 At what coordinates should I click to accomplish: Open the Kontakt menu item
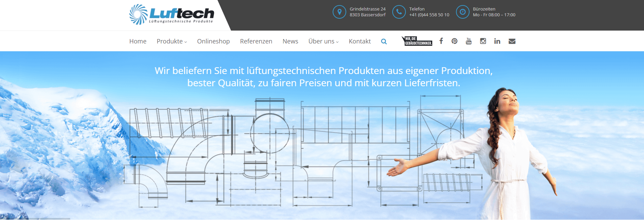click(x=360, y=41)
